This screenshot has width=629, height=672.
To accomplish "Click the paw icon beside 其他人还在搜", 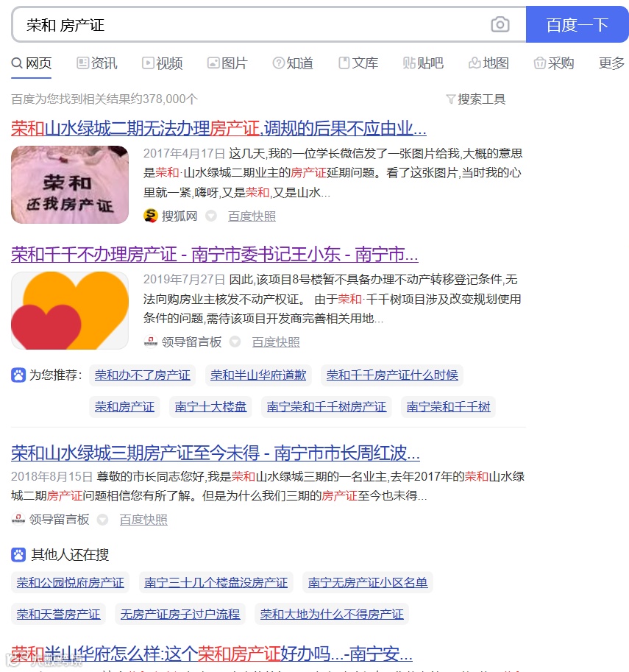I will (x=18, y=554).
